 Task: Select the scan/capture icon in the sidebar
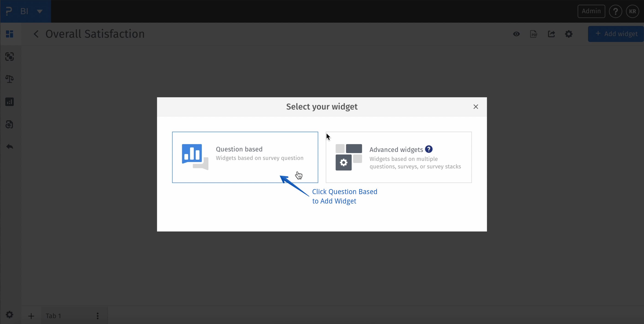point(9,57)
